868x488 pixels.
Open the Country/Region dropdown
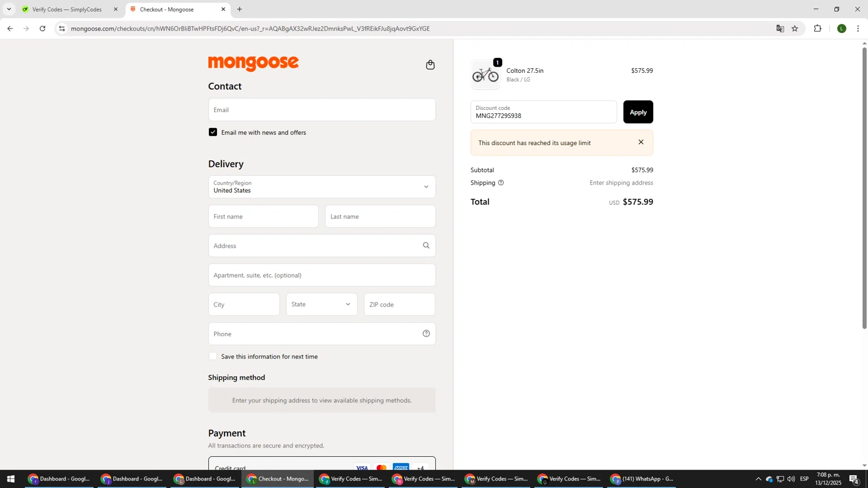tap(322, 187)
